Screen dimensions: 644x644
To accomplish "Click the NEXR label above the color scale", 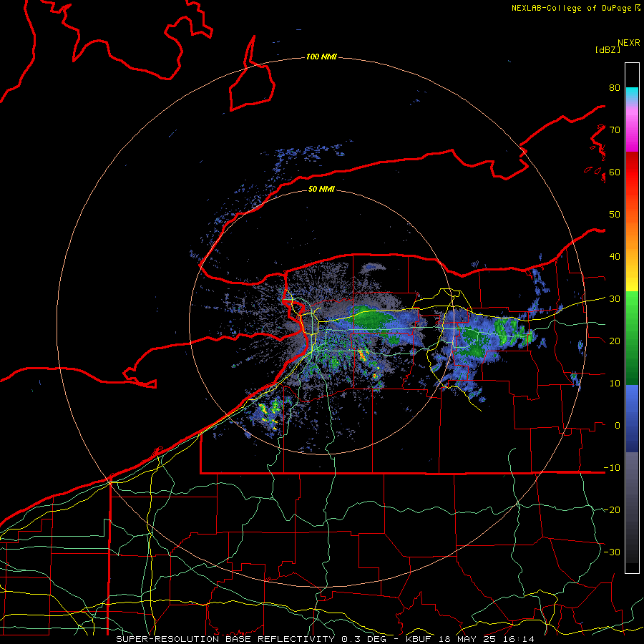I will (x=628, y=43).
